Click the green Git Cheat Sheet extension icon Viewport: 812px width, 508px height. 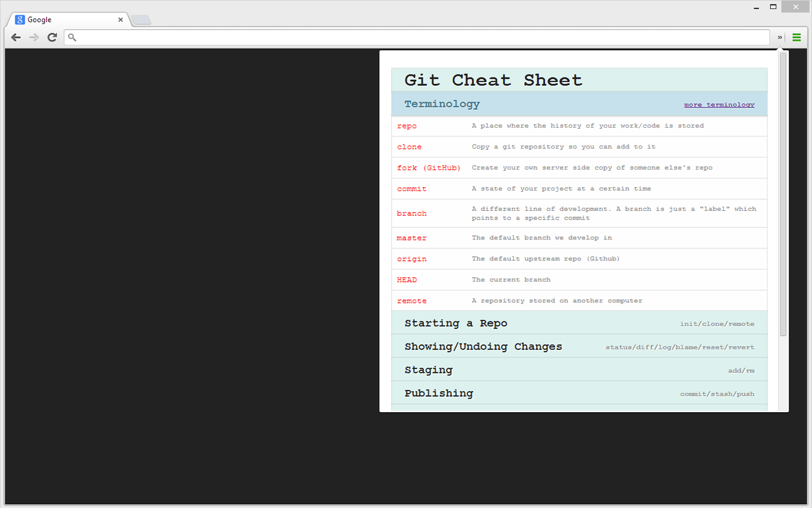[x=797, y=37]
